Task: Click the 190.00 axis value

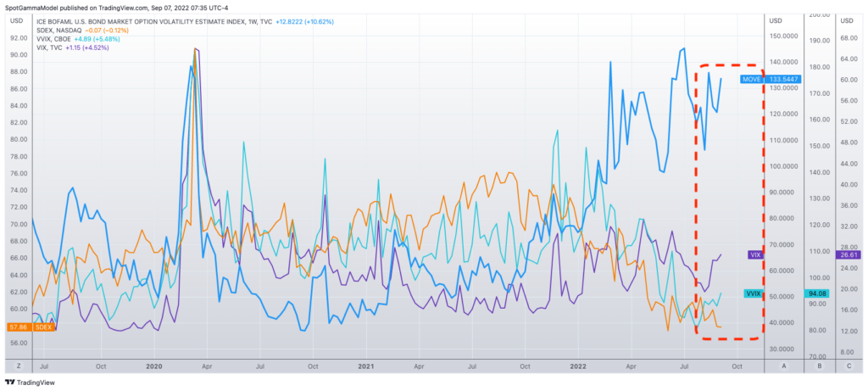Action: click(x=821, y=41)
